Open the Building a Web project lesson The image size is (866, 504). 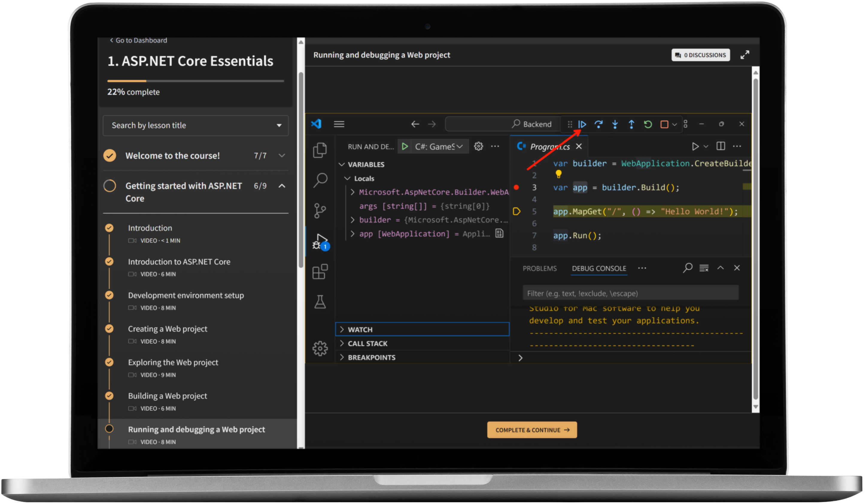pyautogui.click(x=168, y=396)
